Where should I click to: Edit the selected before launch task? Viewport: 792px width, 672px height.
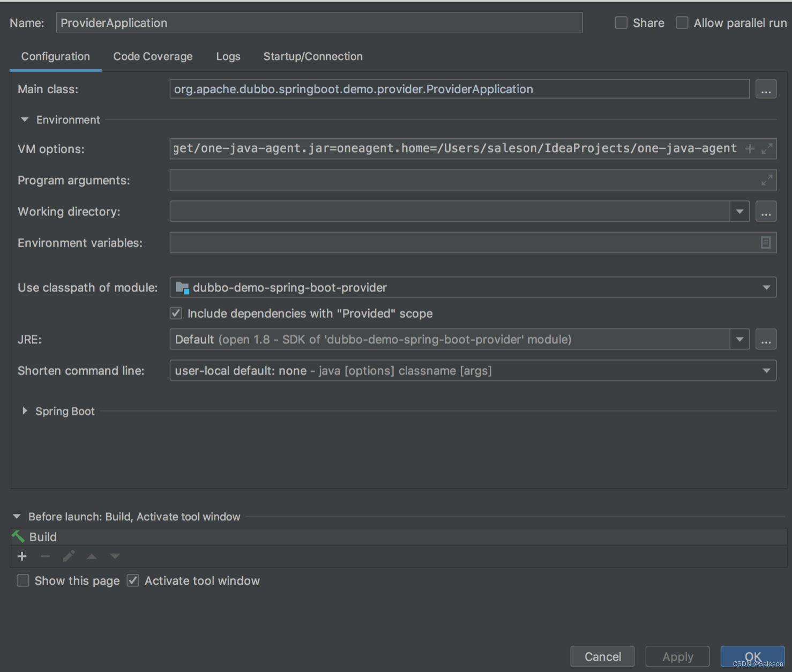[x=69, y=556]
